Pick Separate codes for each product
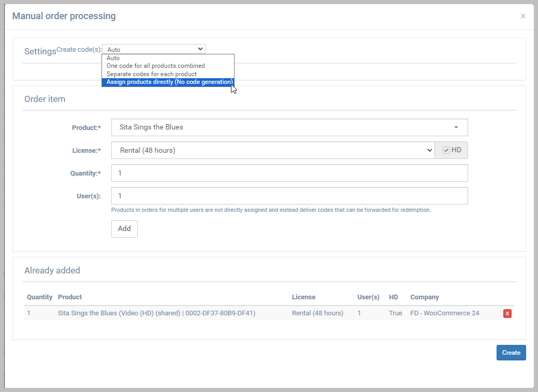The width and height of the screenshot is (538, 392). point(151,74)
